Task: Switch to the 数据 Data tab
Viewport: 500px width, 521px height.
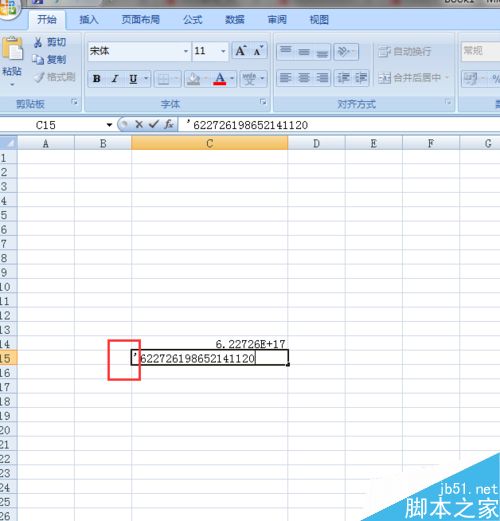Action: (x=235, y=20)
